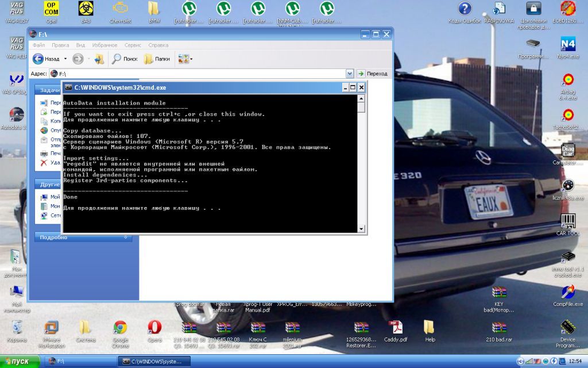Expand the address bar dropdown arrow
This screenshot has height=368, width=588.
coord(350,74)
